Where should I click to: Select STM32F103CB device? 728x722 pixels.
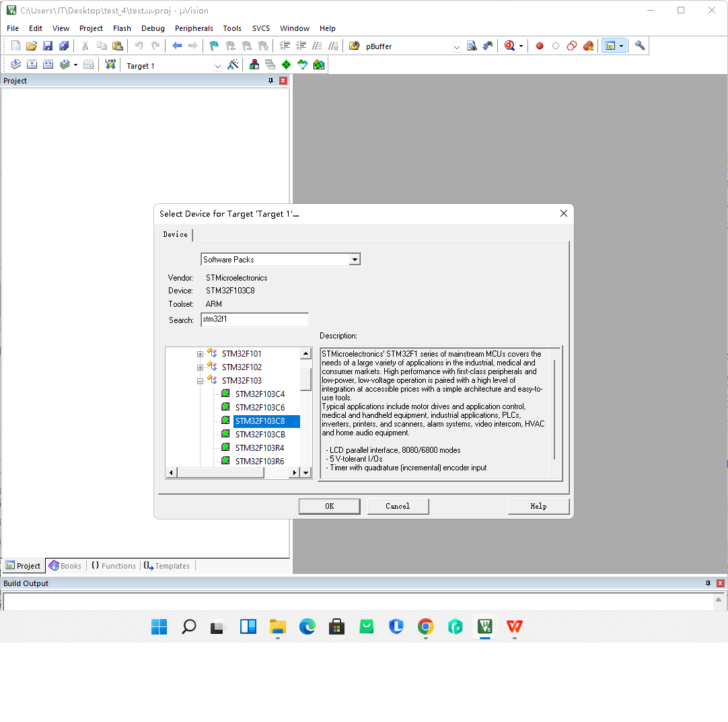coord(260,435)
